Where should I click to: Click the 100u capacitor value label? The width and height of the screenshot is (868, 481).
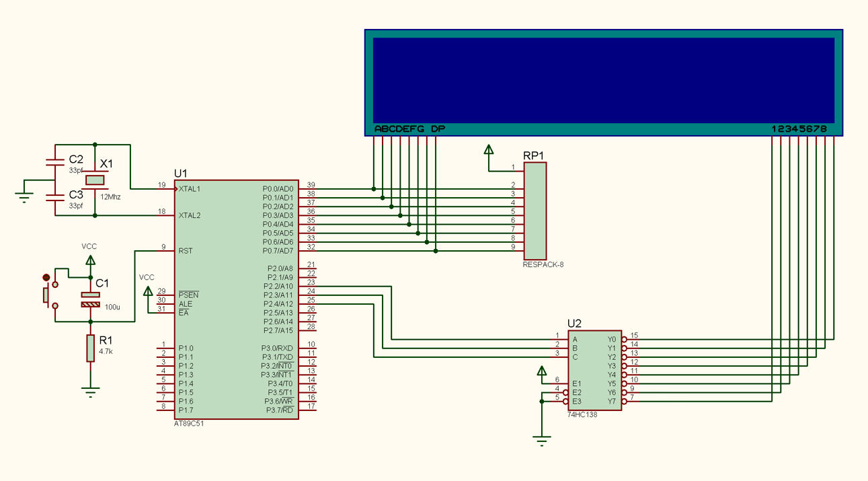(x=113, y=307)
